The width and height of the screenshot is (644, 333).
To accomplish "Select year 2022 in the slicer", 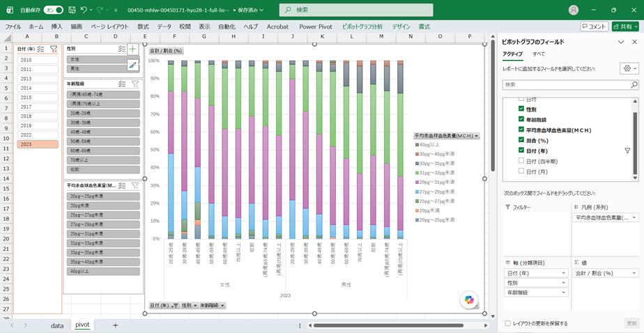I will [x=38, y=134].
